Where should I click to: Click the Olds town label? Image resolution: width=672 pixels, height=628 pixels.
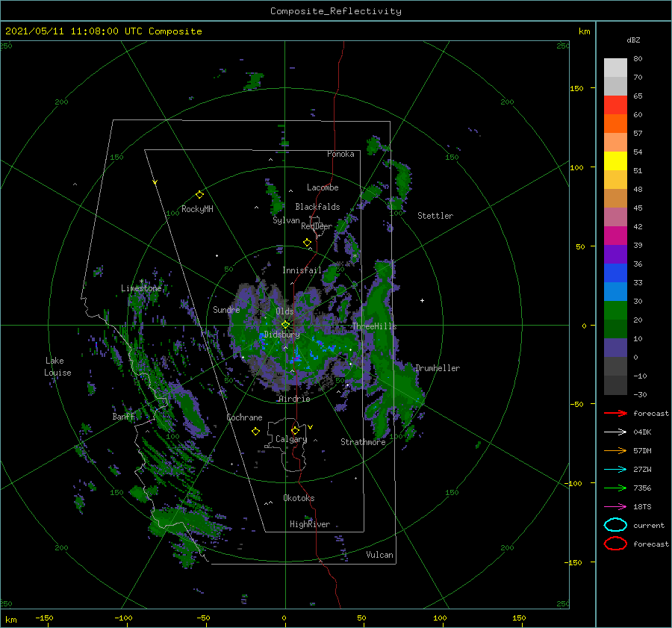(x=284, y=311)
